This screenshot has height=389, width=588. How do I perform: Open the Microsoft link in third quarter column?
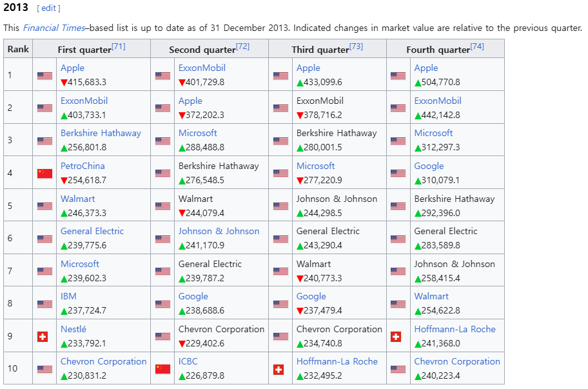point(316,166)
